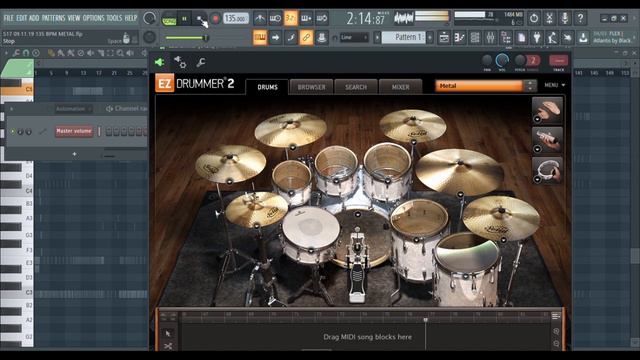Click the red TRACK button
Screen dimensions: 640x360
[x=558, y=61]
